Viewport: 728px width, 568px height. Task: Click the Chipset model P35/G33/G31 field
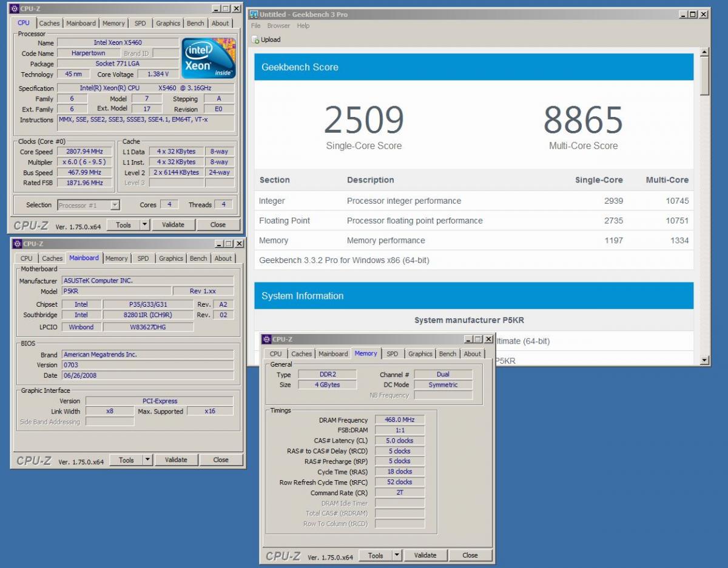[x=148, y=304]
